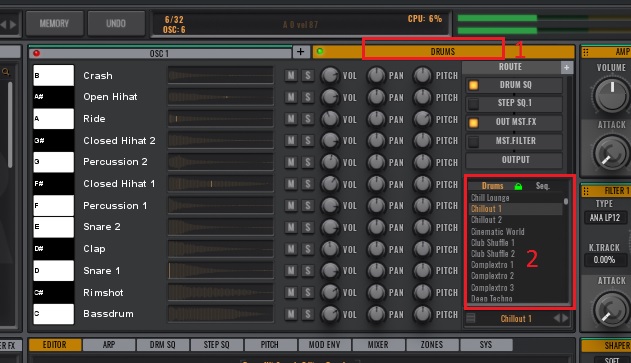Click the AMP Attack knob
The width and height of the screenshot is (631, 363).
[x=611, y=154]
